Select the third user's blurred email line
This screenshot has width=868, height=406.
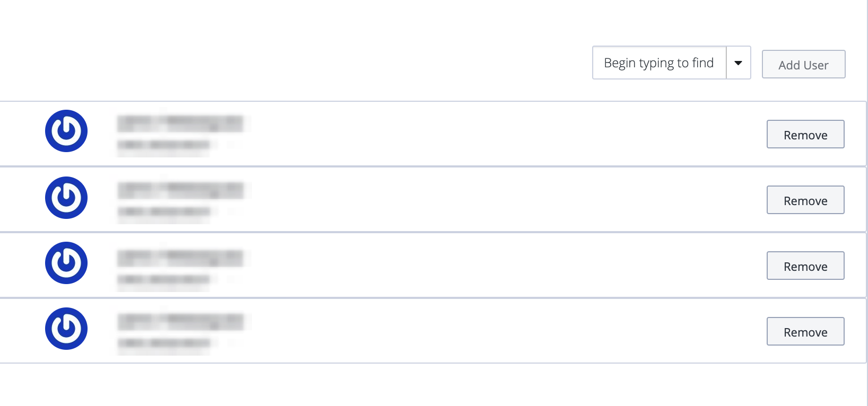[164, 279]
